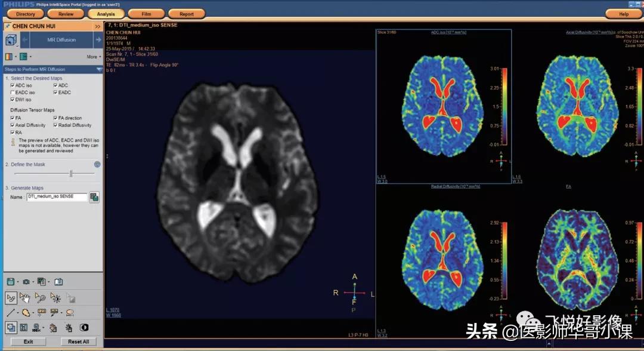Toggle the DWI iso checkbox
This screenshot has height=351, width=644.
13,100
